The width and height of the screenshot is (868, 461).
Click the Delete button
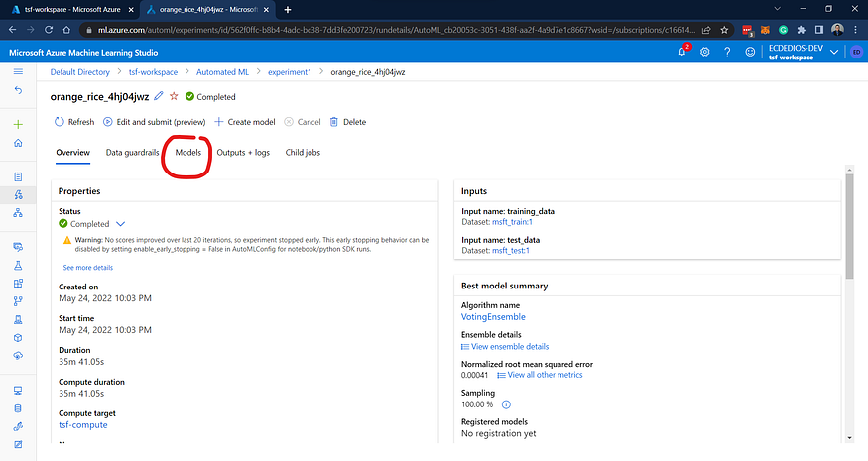click(x=348, y=122)
